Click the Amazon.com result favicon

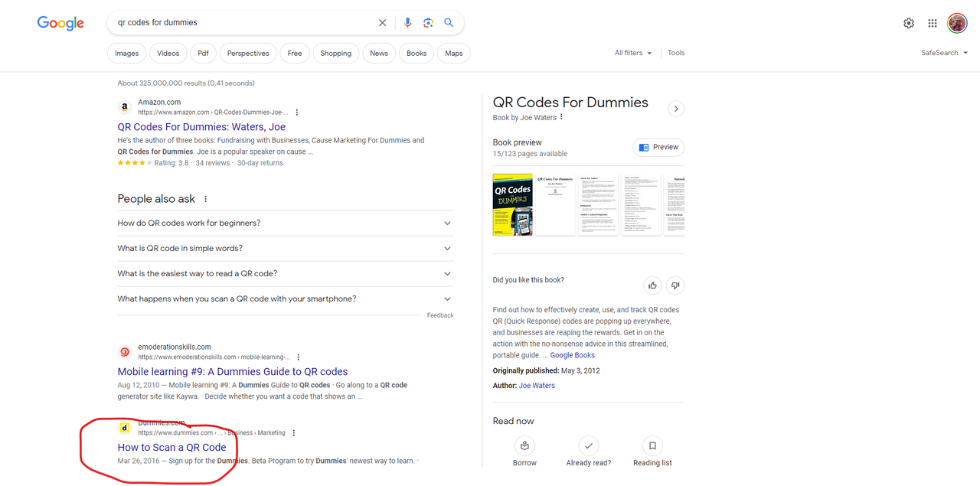click(125, 107)
